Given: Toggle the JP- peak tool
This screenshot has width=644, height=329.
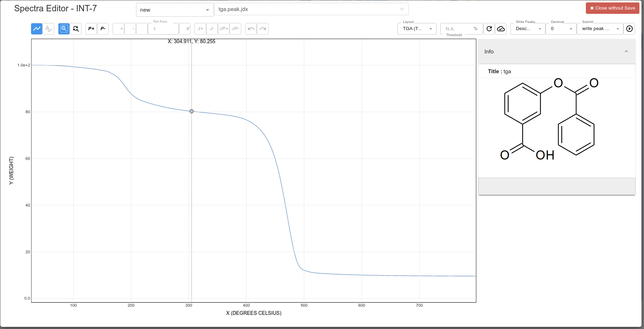Looking at the screenshot, I should 235,29.
